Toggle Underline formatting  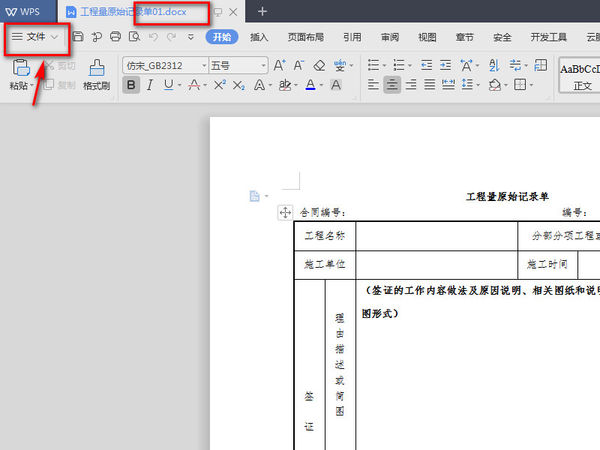pos(168,85)
